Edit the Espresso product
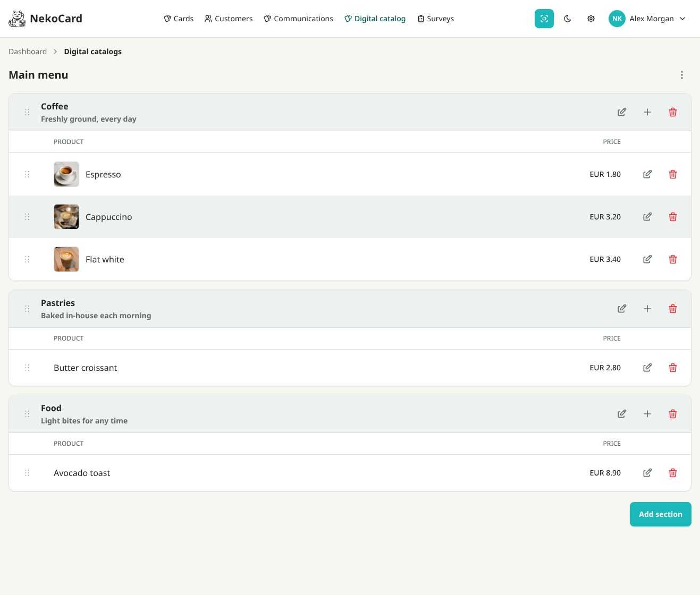 click(x=647, y=174)
